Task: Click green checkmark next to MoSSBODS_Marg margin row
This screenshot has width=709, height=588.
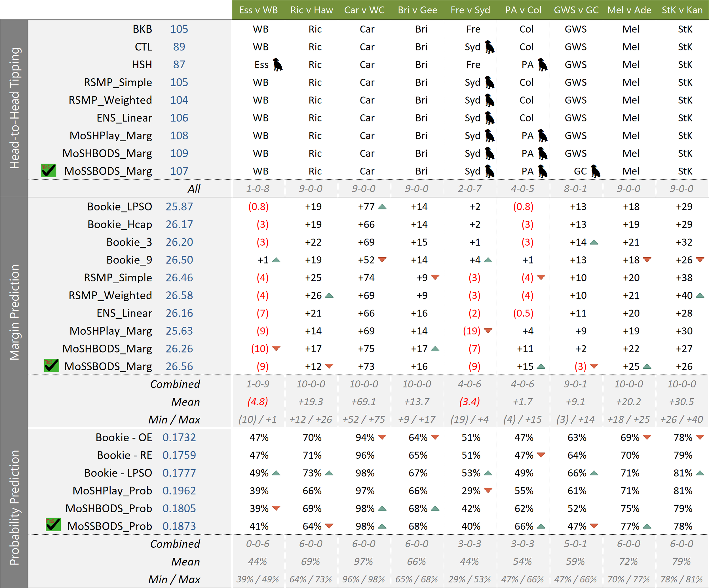Action: 51,365
